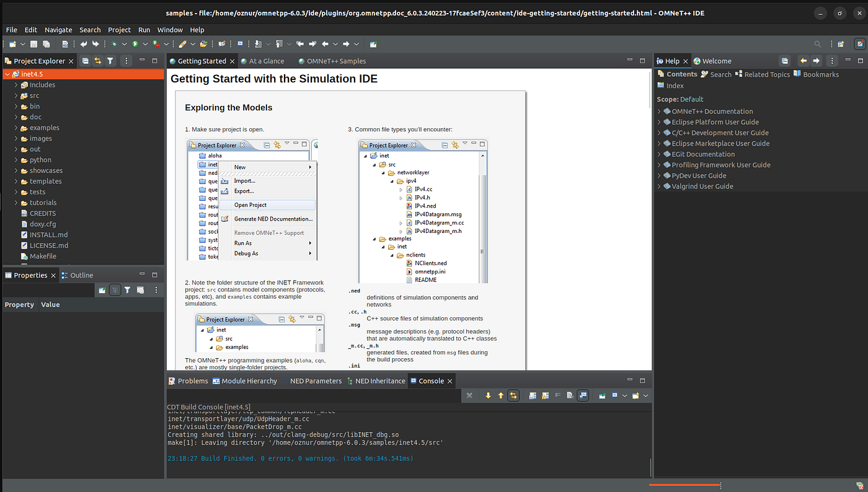Open C/C++ Development User Guide help topic

[x=720, y=133]
